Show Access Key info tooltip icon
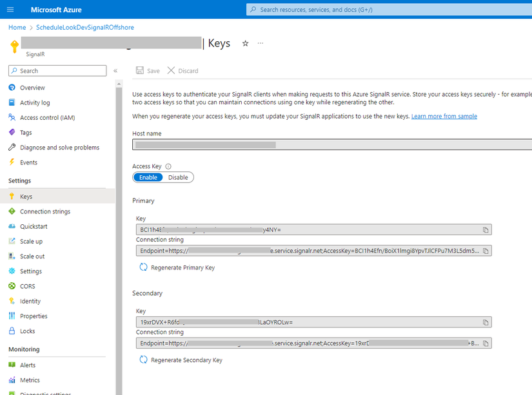 pyautogui.click(x=168, y=166)
